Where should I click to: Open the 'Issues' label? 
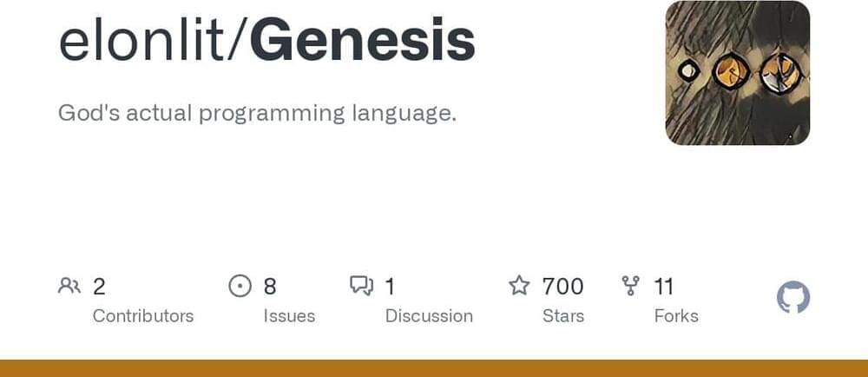tap(289, 316)
